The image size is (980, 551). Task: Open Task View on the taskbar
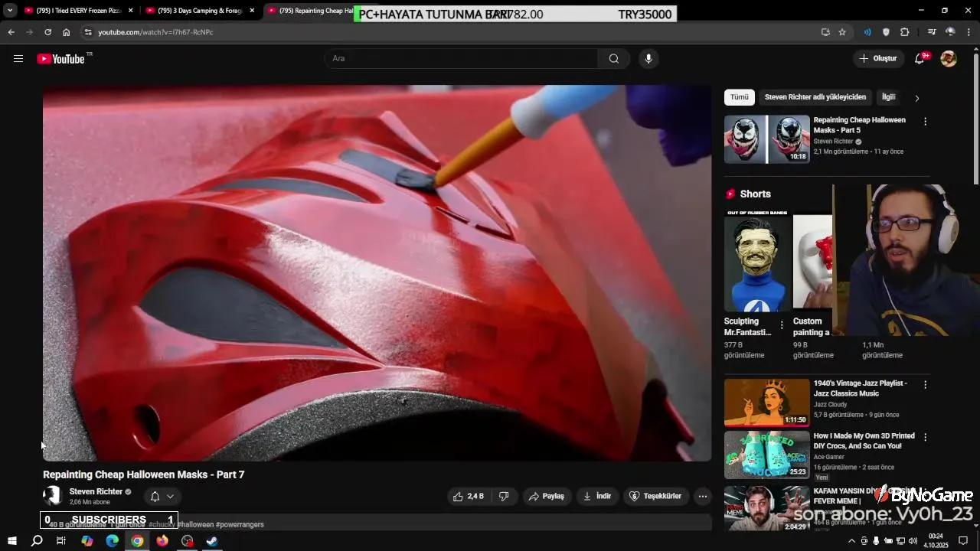point(61,541)
